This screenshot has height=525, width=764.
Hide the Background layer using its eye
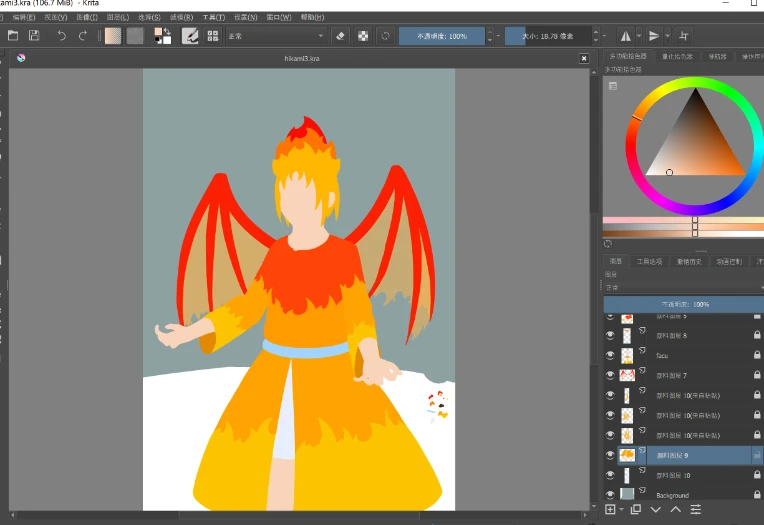pyautogui.click(x=610, y=495)
